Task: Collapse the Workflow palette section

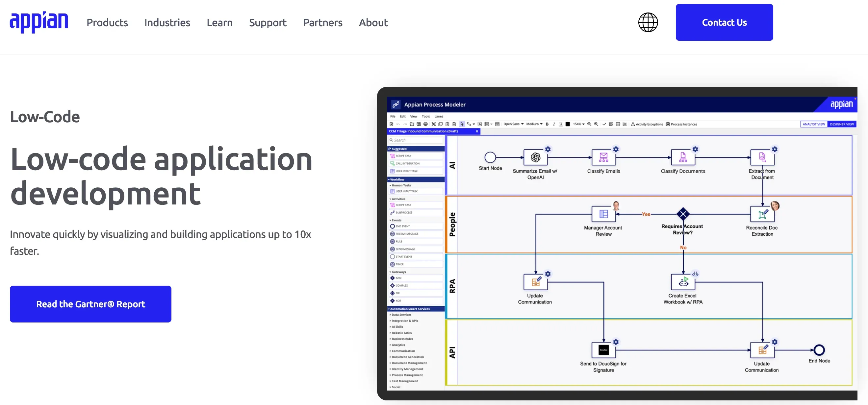Action: (416, 179)
